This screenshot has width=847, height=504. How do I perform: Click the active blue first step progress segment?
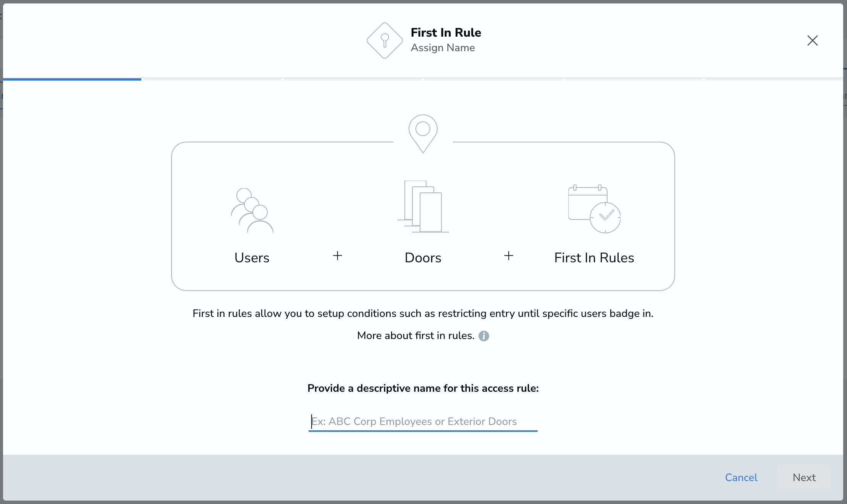[x=72, y=79]
